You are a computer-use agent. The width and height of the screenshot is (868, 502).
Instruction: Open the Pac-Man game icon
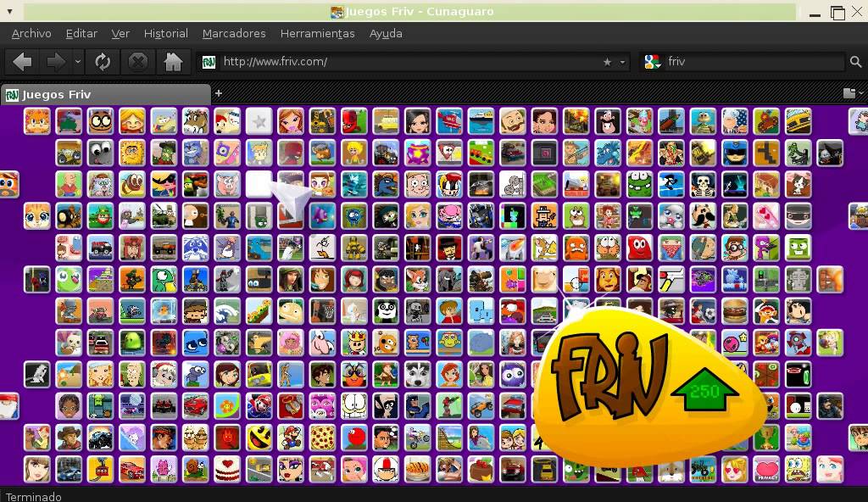coord(259,438)
